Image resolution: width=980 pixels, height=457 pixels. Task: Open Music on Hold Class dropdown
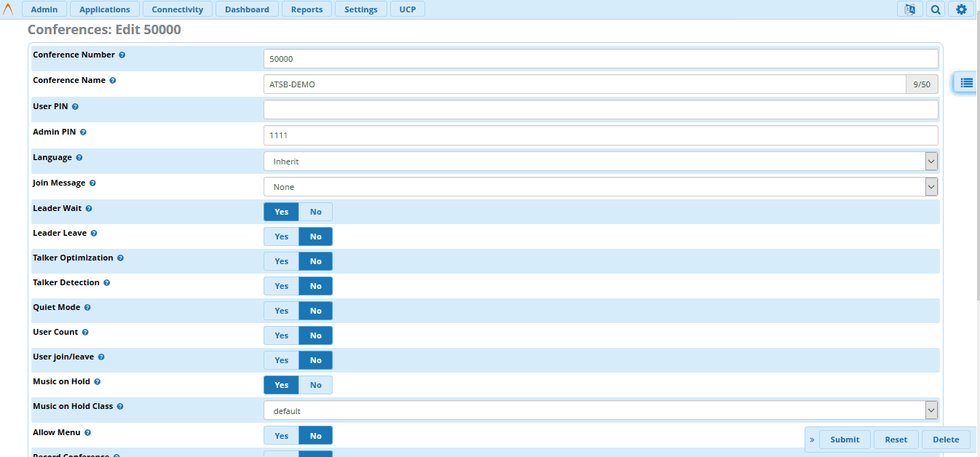(601, 411)
